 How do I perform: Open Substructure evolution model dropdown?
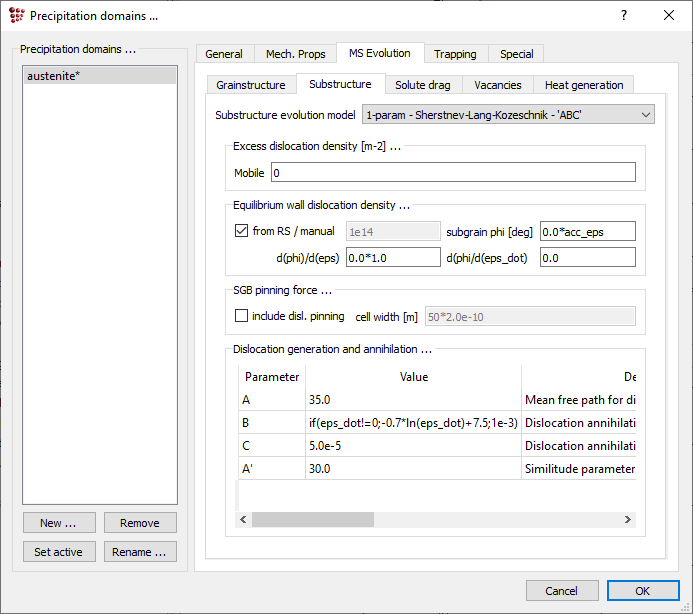(x=508, y=115)
